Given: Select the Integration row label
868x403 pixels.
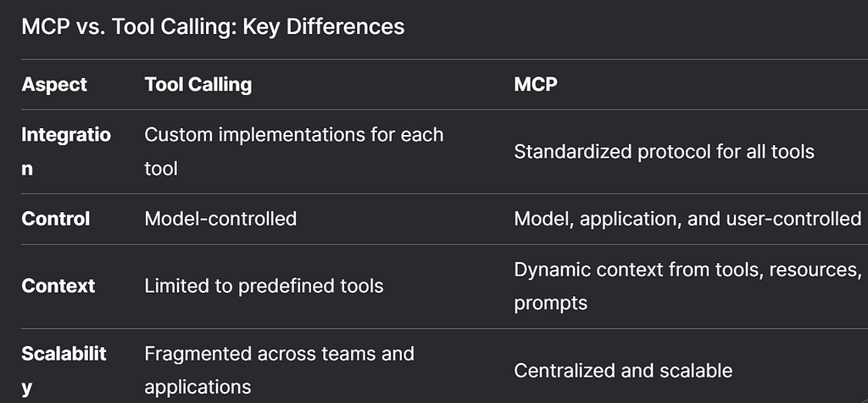Looking at the screenshot, I should (x=66, y=151).
